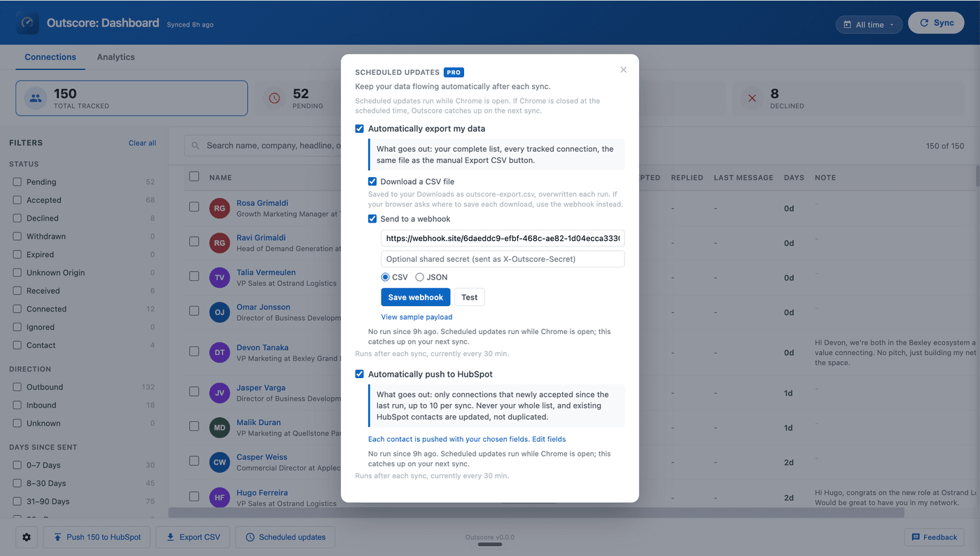Screen dimensions: 980x556
Task: Click the Outscore gauge logo icon
Action: point(28,23)
